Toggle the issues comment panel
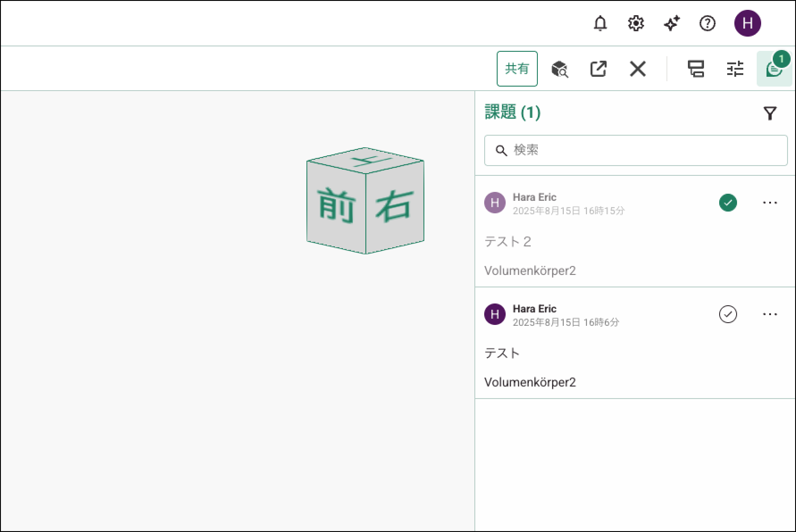 pos(774,69)
